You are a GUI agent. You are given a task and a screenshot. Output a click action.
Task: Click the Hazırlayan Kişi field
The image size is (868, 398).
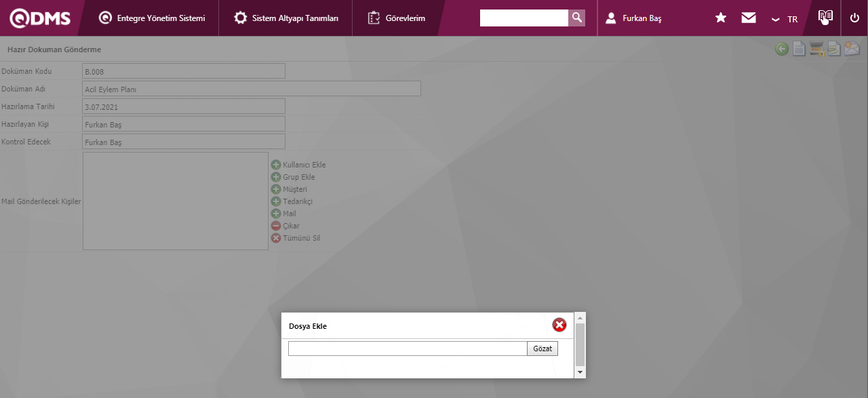[x=183, y=124]
